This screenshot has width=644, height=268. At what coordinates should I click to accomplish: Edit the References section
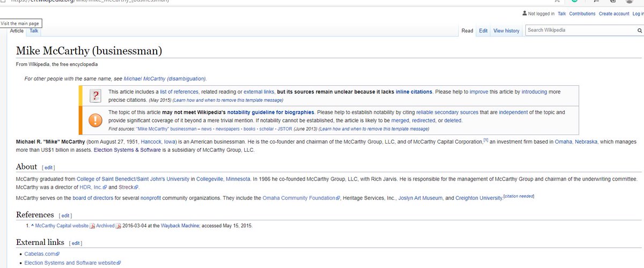click(64, 215)
